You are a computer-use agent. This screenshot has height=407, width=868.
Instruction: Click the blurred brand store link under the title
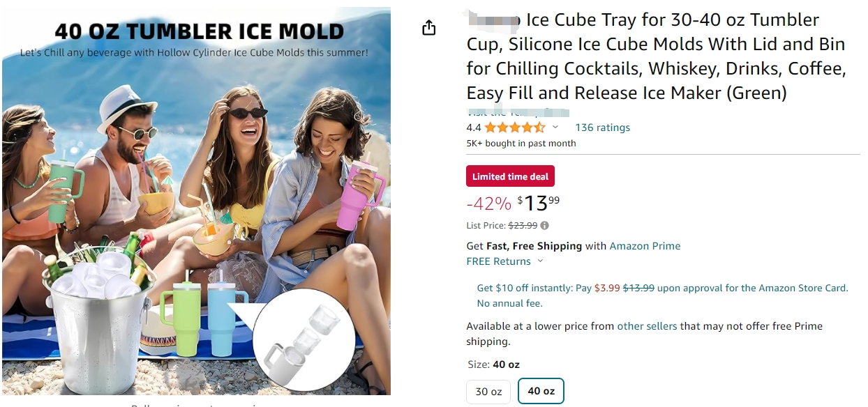pos(518,112)
